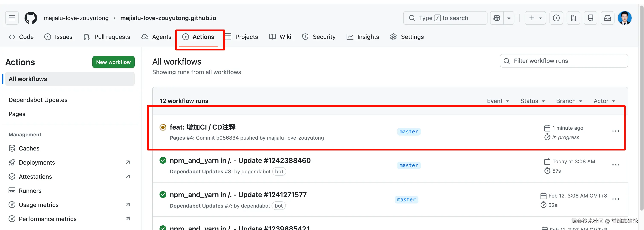
Task: Click master branch label on Dependabot Updates #8
Action: (409, 165)
